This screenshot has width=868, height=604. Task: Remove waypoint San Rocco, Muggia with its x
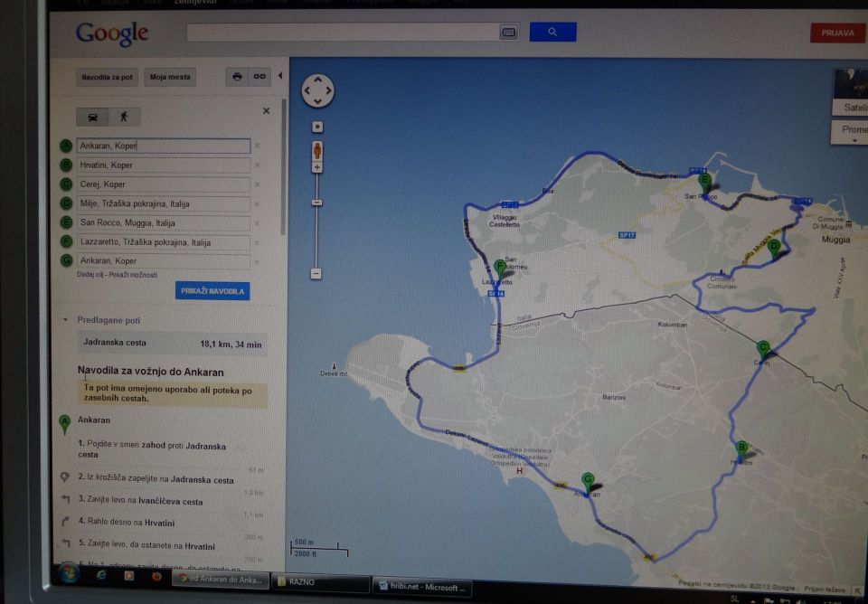coord(258,223)
